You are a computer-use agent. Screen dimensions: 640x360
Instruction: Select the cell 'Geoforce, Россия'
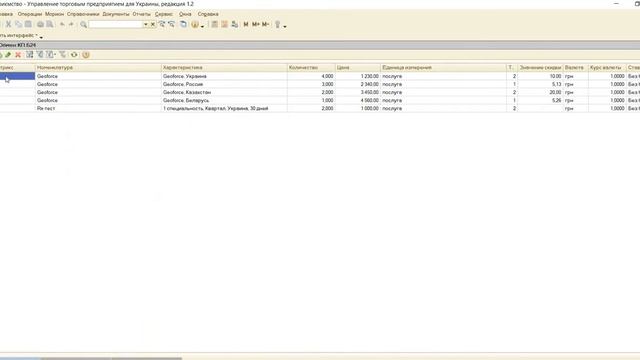pyautogui.click(x=224, y=84)
